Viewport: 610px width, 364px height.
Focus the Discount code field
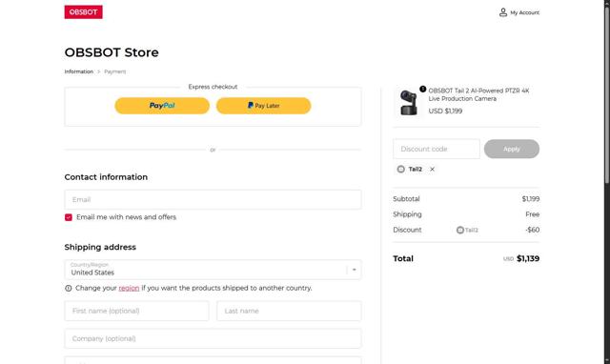437,149
